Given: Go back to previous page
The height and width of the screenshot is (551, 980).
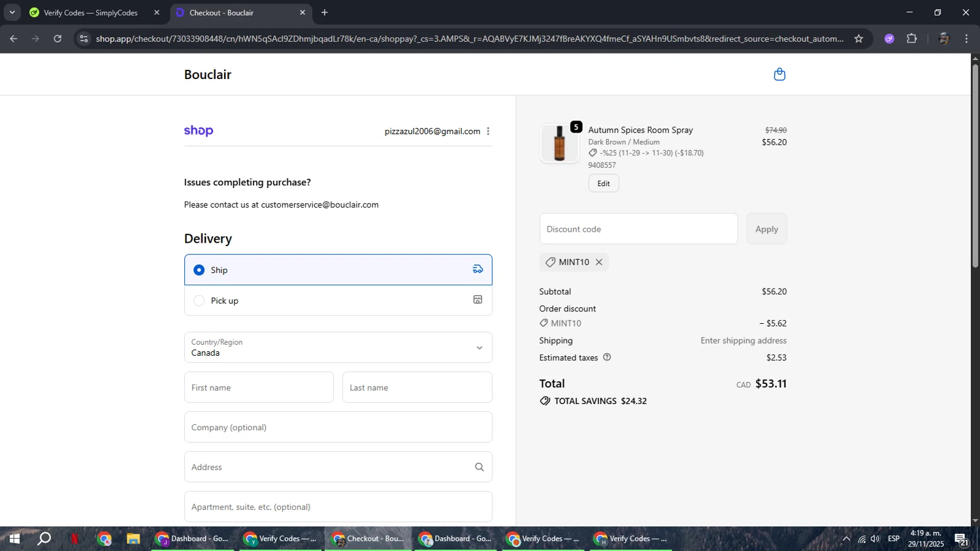Looking at the screenshot, I should point(14,39).
